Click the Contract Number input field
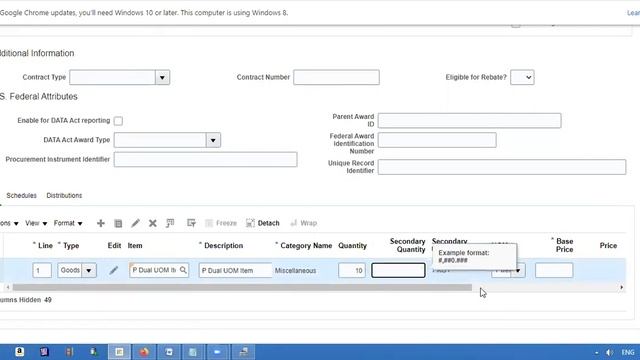 (x=336, y=77)
